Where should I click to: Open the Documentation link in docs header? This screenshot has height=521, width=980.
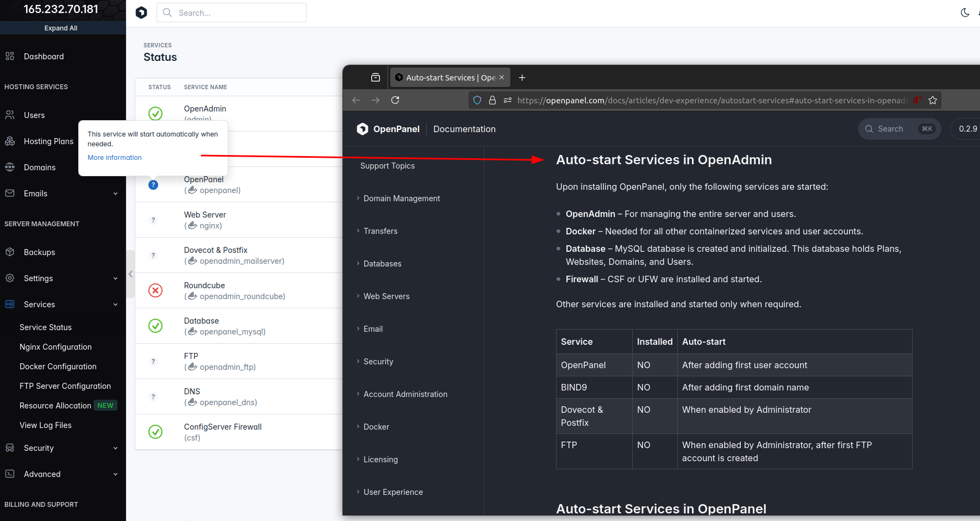click(x=464, y=129)
